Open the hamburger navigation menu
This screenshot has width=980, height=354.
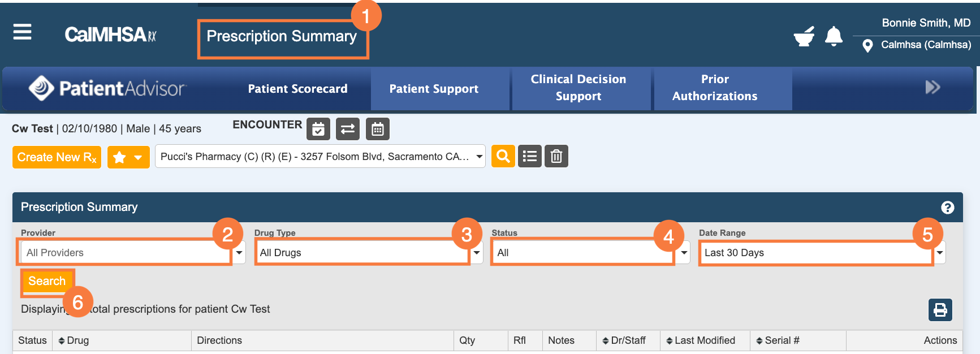23,32
